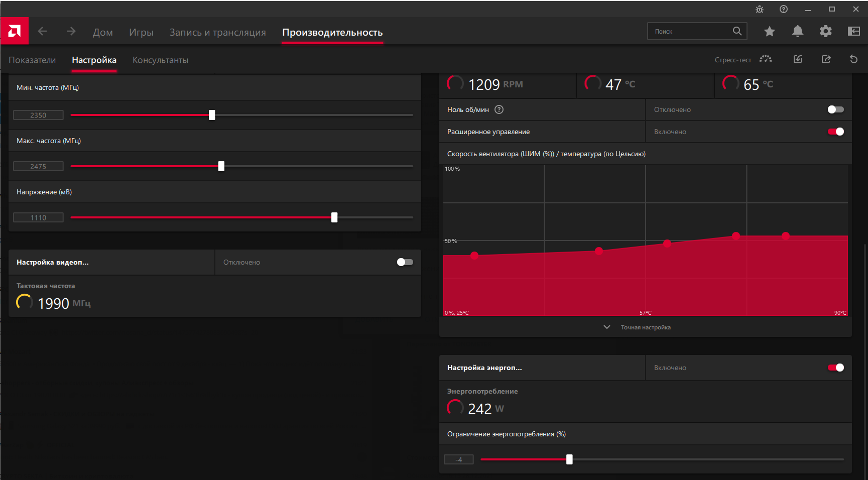Screen dimensions: 868x480
Task: Switch to Показатели tab
Action: 32,60
